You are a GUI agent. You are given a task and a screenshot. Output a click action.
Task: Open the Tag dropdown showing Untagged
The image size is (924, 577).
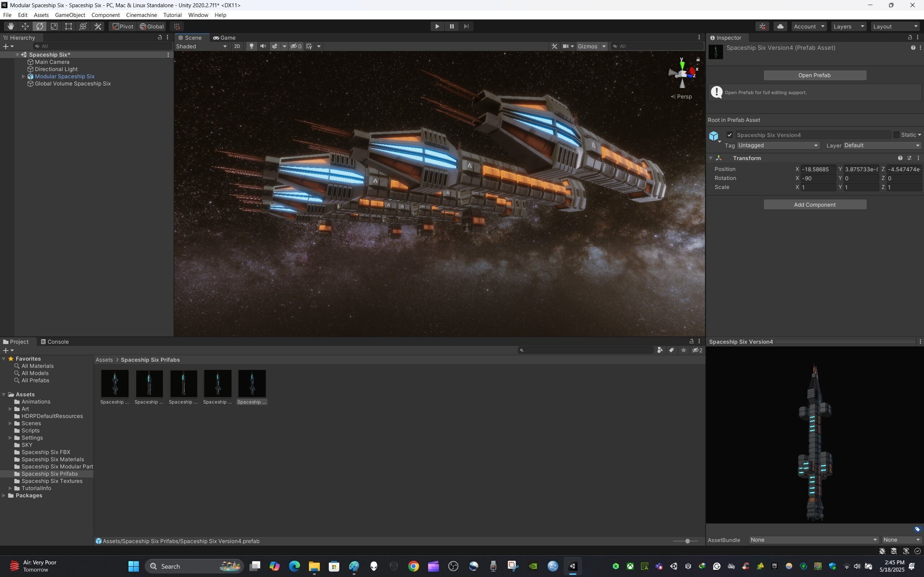tap(778, 145)
